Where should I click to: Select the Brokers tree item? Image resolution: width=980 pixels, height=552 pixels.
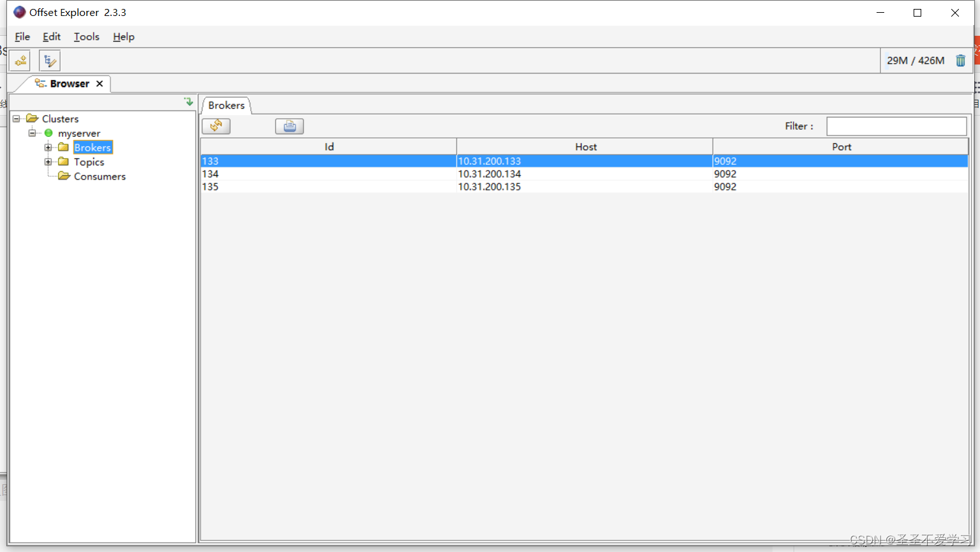[93, 148]
